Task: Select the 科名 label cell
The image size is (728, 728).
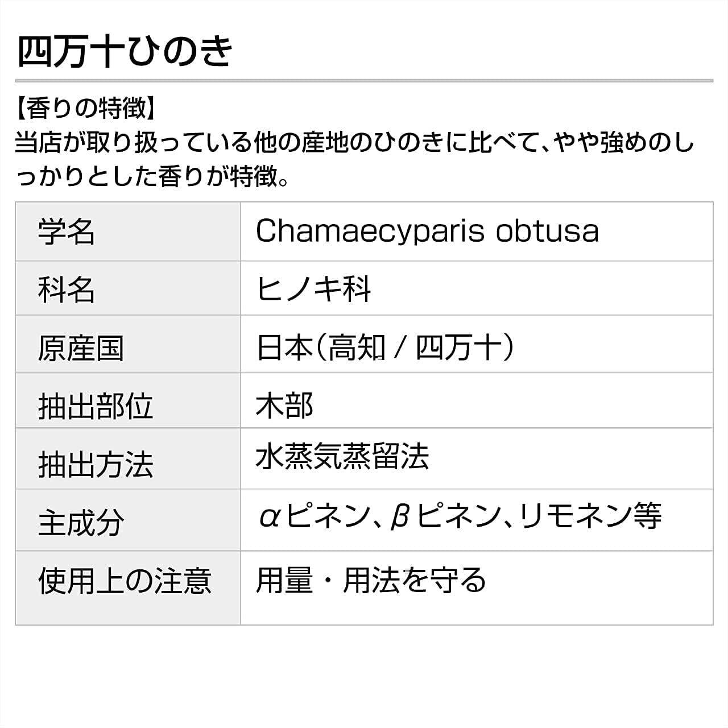Action: 66,289
